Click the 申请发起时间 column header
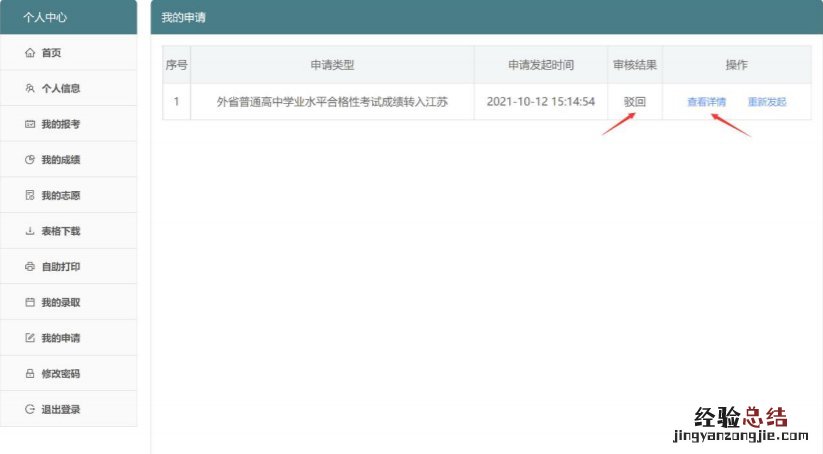 tap(541, 65)
